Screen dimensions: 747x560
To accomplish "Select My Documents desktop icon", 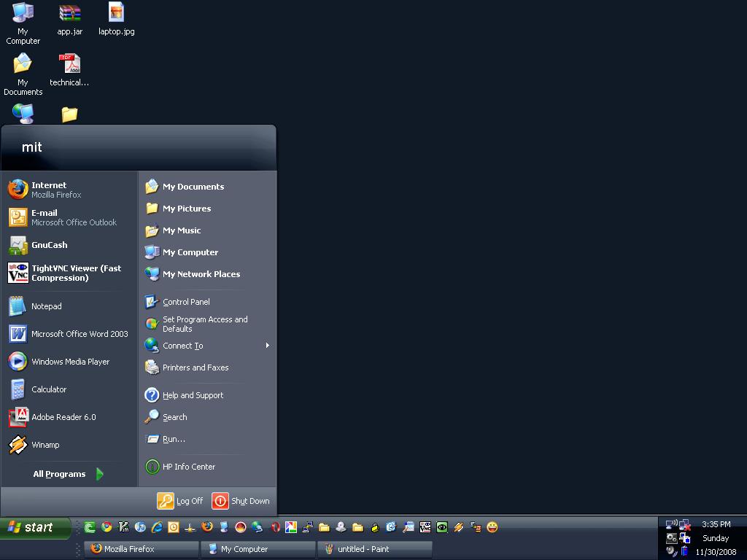I will (23, 74).
